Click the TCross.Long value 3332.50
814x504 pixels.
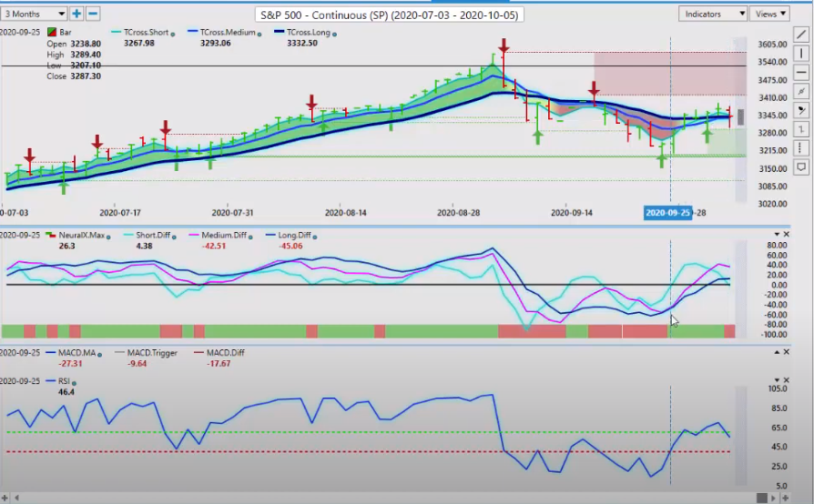[302, 43]
